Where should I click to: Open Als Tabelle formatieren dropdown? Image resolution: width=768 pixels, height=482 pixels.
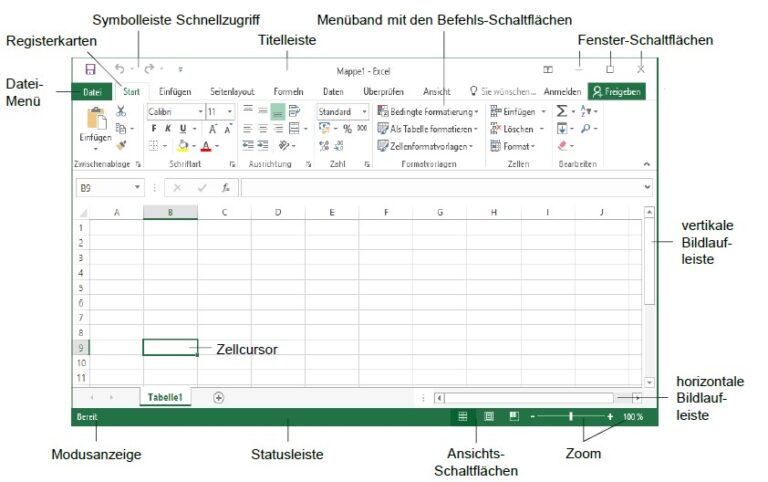tap(428, 129)
